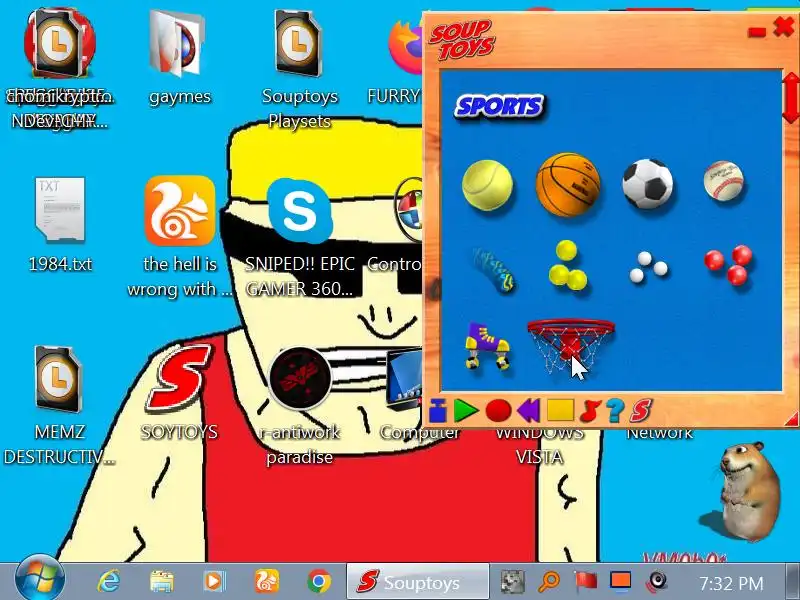Select the three red balls toy
800x600 pixels.
pyautogui.click(x=728, y=264)
